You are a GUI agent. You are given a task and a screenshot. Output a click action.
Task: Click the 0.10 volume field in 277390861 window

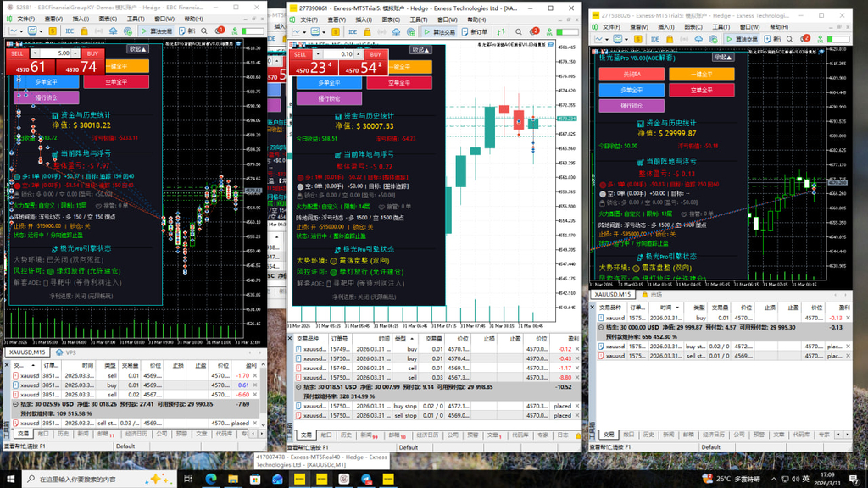click(x=339, y=54)
